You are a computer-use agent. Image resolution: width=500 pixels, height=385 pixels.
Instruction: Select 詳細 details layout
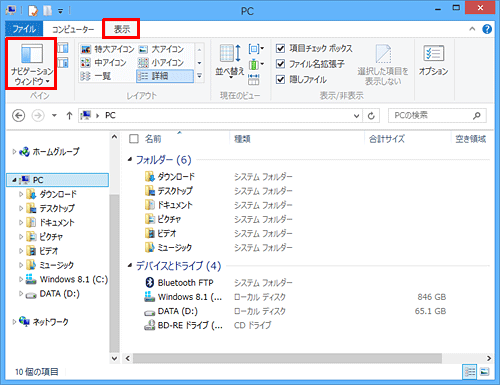[165, 76]
